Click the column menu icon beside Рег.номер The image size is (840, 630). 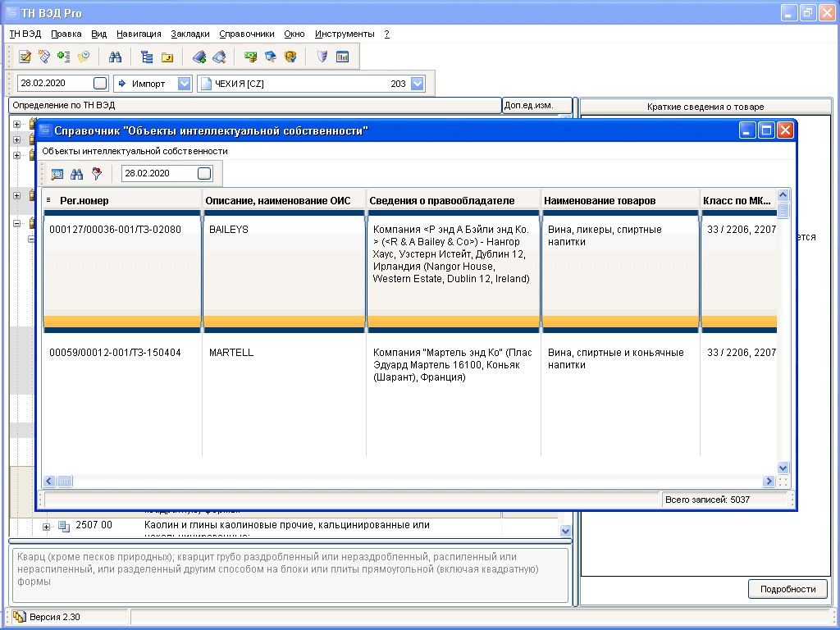(x=48, y=200)
